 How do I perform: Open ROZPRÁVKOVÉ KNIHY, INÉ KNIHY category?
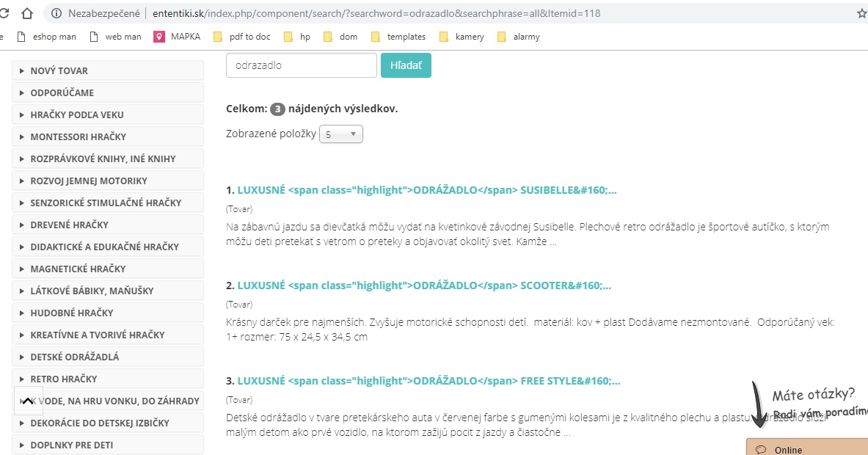tap(108, 159)
